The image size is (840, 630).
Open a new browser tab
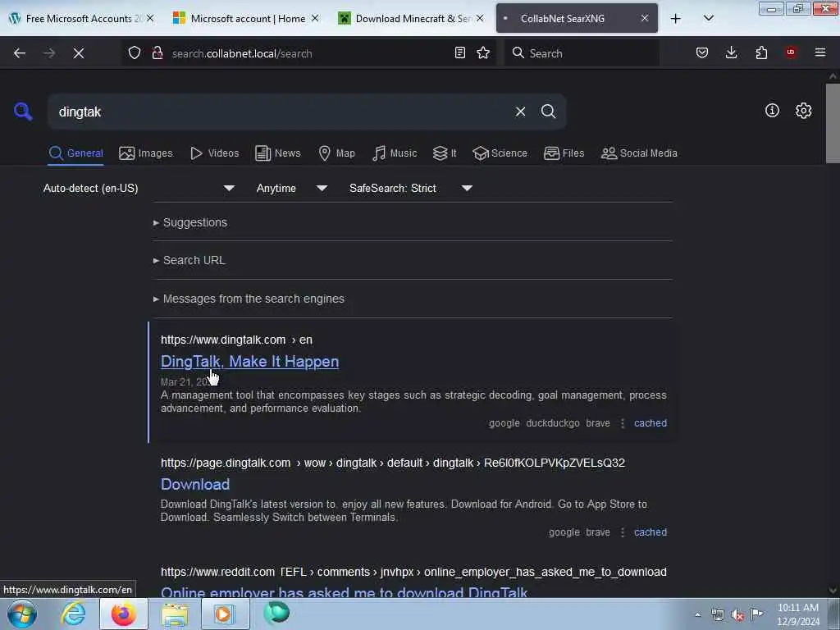pyautogui.click(x=676, y=19)
